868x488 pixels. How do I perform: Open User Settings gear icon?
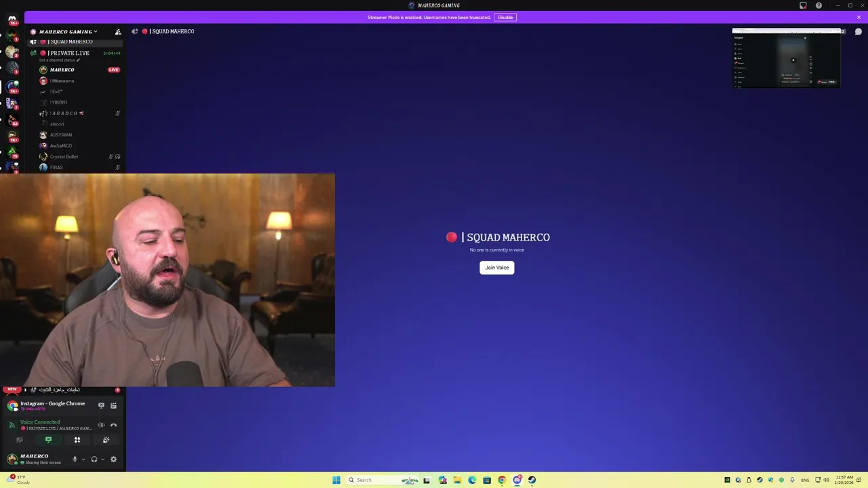point(113,460)
